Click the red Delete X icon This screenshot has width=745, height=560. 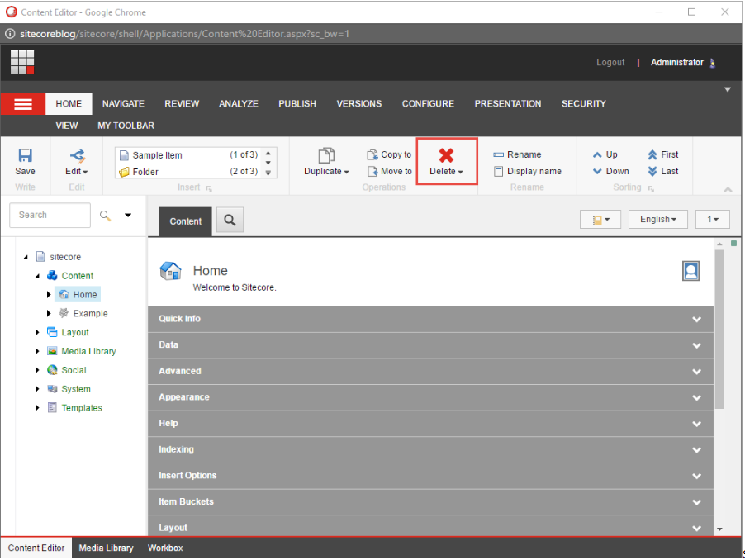(446, 155)
